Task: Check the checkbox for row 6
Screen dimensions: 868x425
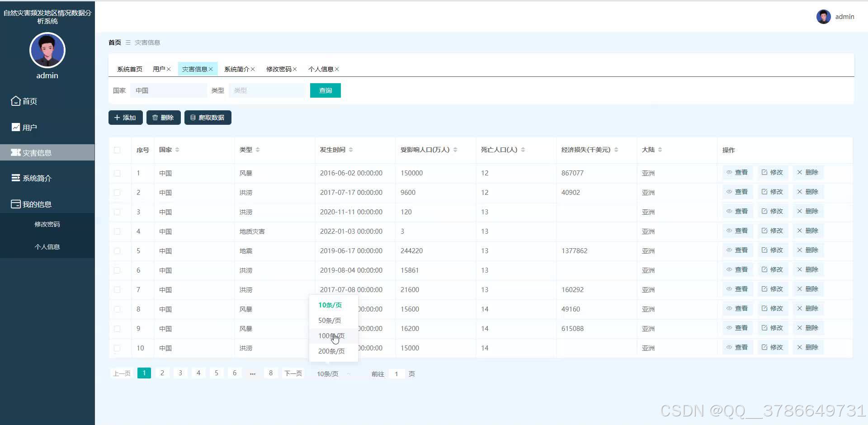Action: tap(117, 270)
